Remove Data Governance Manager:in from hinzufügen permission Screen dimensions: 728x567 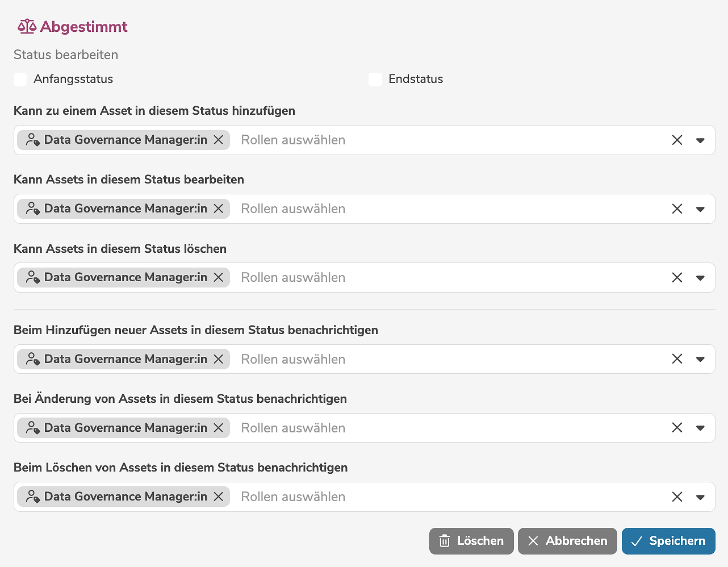tap(219, 140)
